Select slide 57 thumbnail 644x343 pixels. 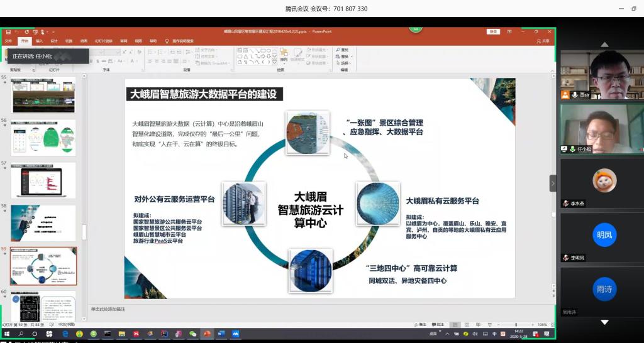[43, 180]
